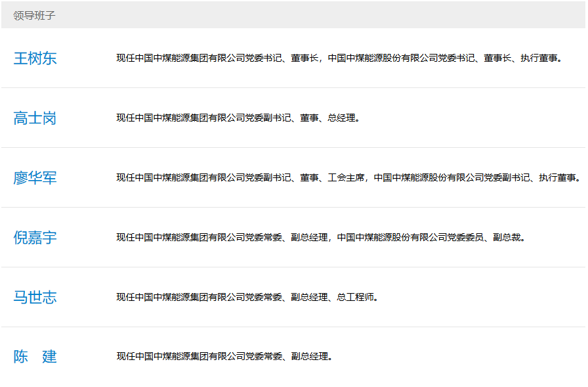588x387 pixels.
Task: Click the description text ending 党委常委、副总经理。
Action: (x=224, y=356)
